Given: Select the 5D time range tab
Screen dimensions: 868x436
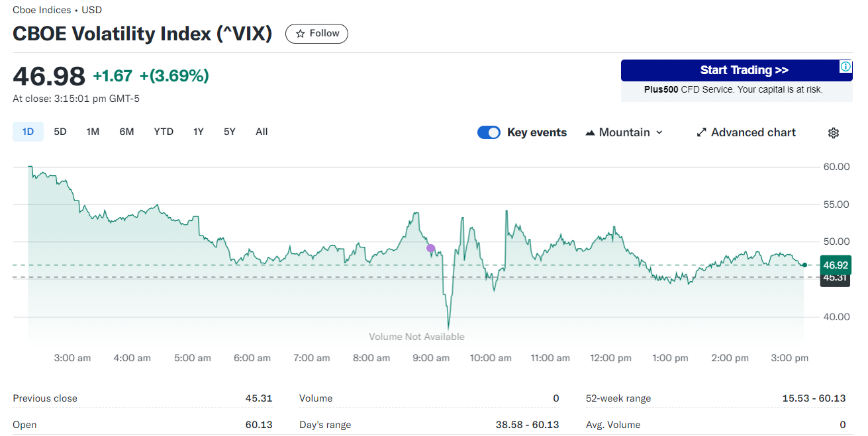Looking at the screenshot, I should [60, 132].
